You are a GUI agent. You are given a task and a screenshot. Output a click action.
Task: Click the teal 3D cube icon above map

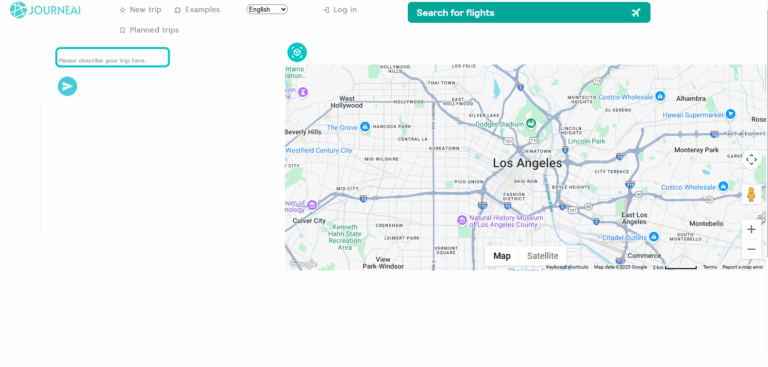297,52
